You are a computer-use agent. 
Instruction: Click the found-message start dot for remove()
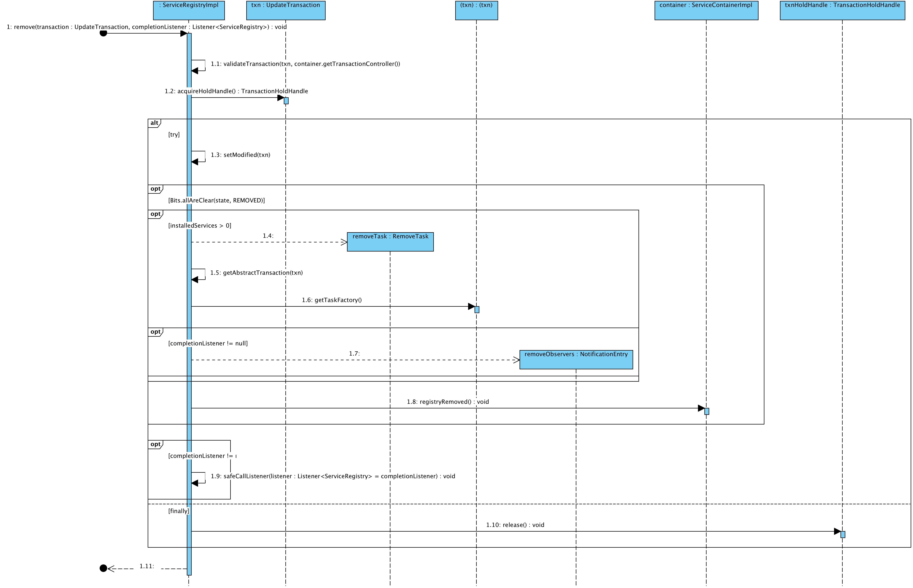coord(103,33)
